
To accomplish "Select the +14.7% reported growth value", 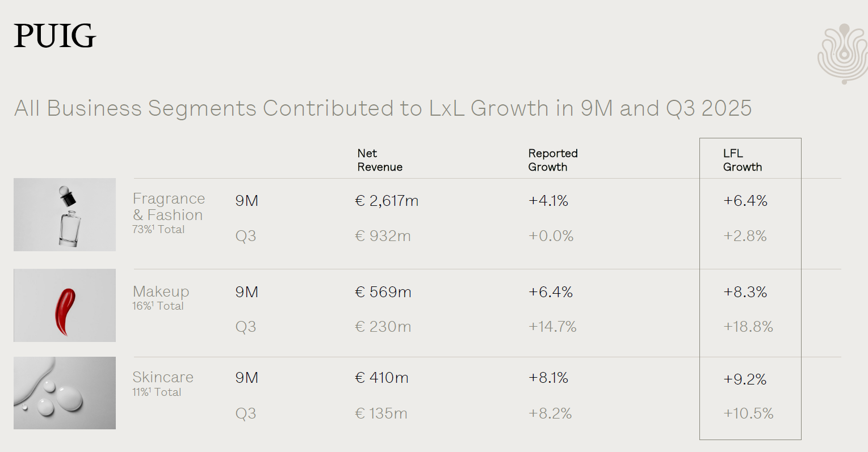I will [552, 327].
